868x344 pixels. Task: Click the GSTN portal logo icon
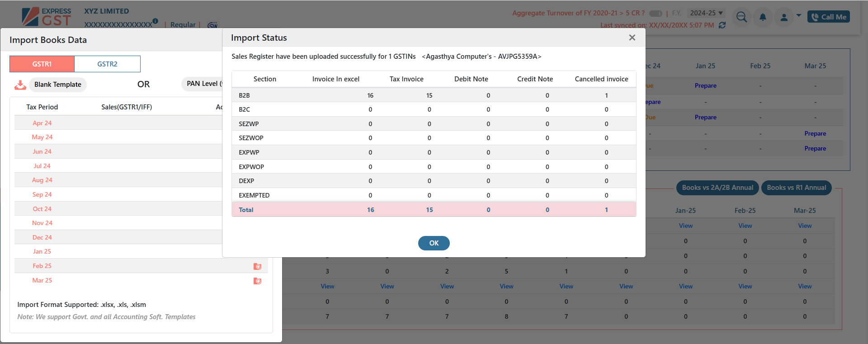pos(212,25)
